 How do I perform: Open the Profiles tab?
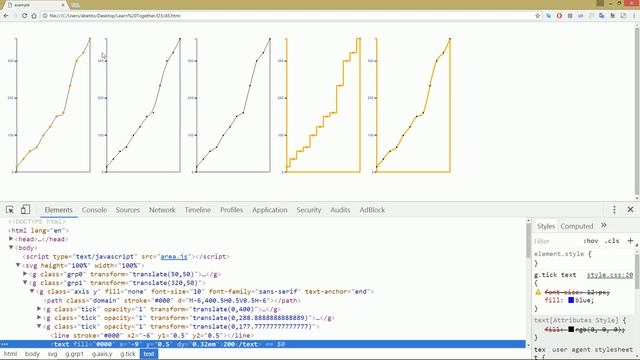pyautogui.click(x=231, y=210)
